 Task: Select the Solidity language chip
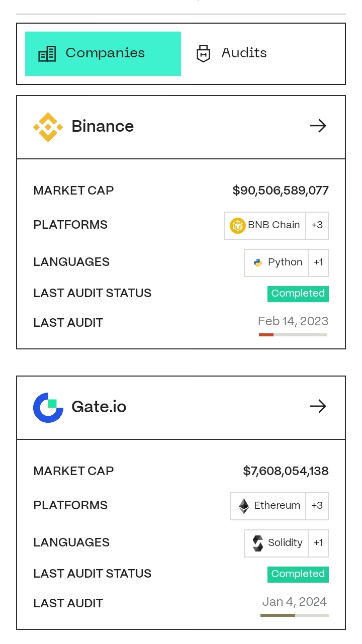[x=276, y=543]
